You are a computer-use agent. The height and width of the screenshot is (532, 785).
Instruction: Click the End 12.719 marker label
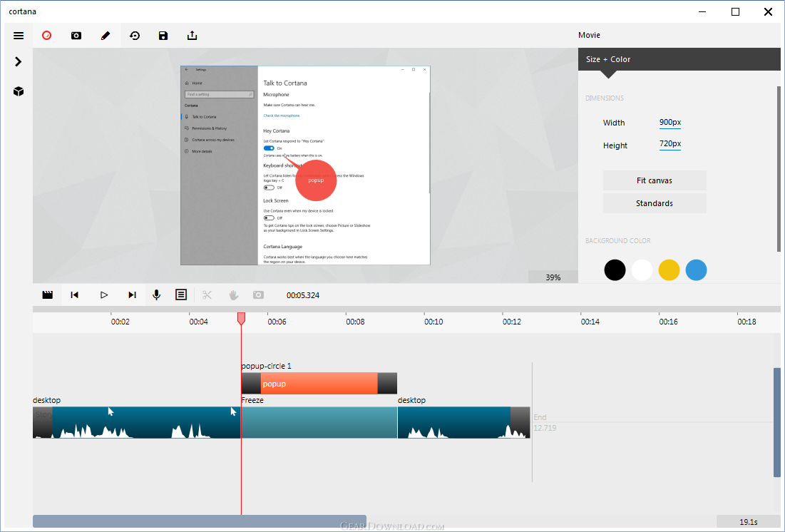pyautogui.click(x=545, y=422)
